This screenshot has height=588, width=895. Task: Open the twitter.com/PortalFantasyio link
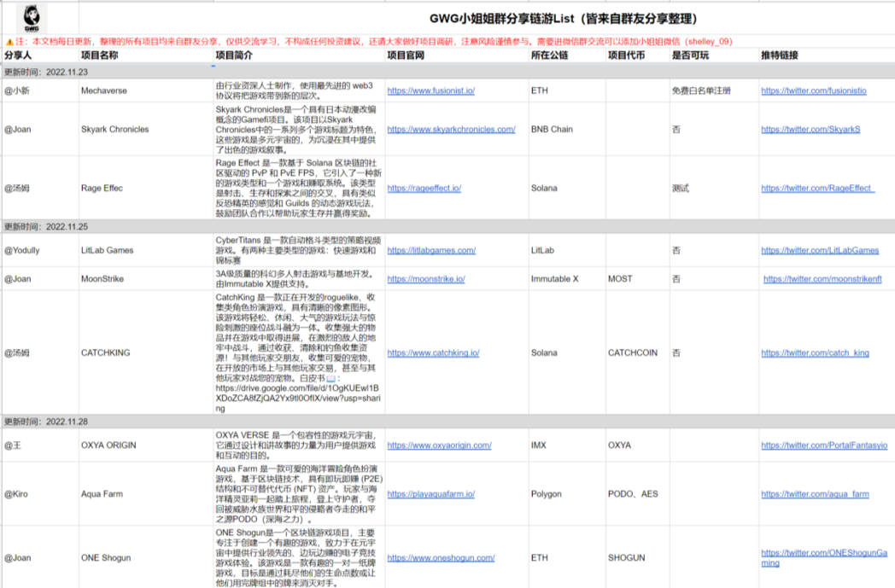click(824, 445)
